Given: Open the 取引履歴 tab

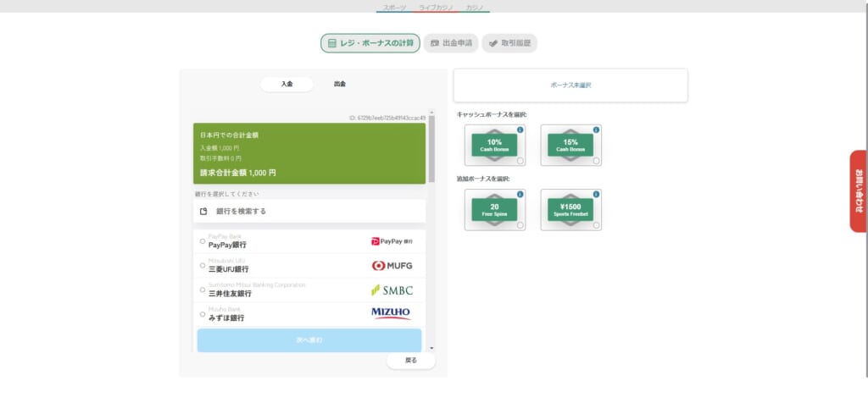Looking at the screenshot, I should coord(509,43).
